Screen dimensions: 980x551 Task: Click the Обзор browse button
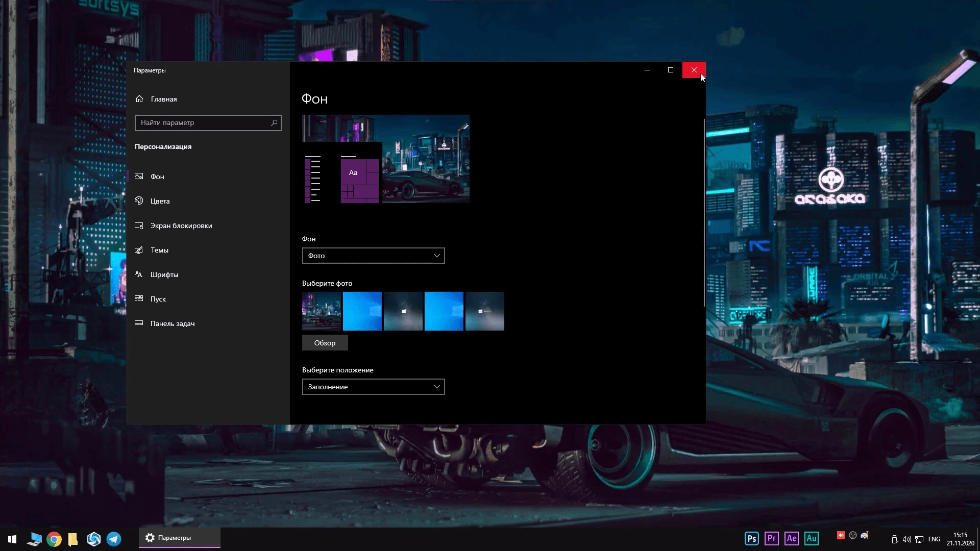[x=325, y=343]
